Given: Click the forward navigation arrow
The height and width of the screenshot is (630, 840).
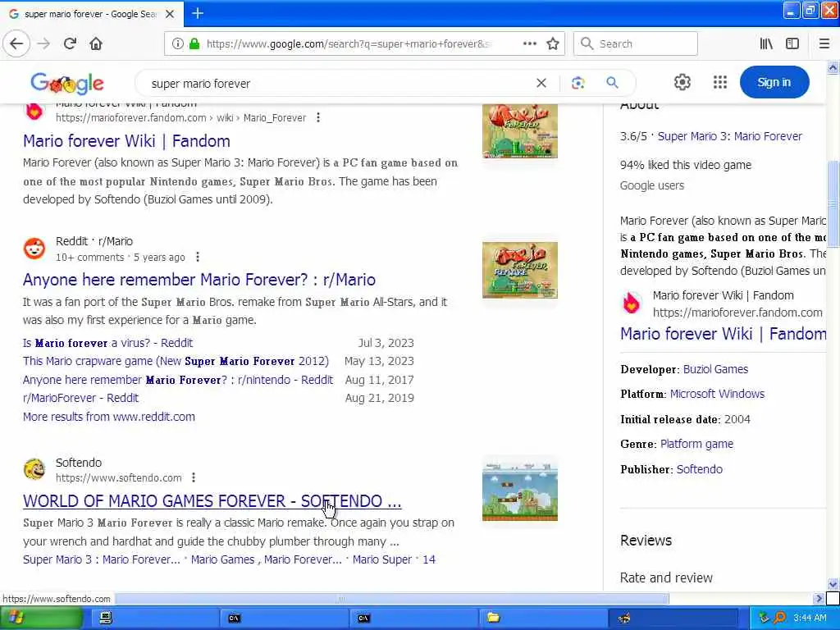Looking at the screenshot, I should click(44, 43).
